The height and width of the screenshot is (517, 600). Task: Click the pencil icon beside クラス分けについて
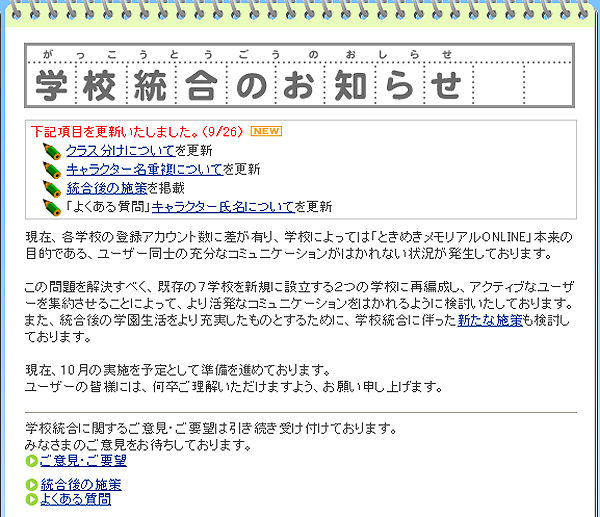pos(52,151)
